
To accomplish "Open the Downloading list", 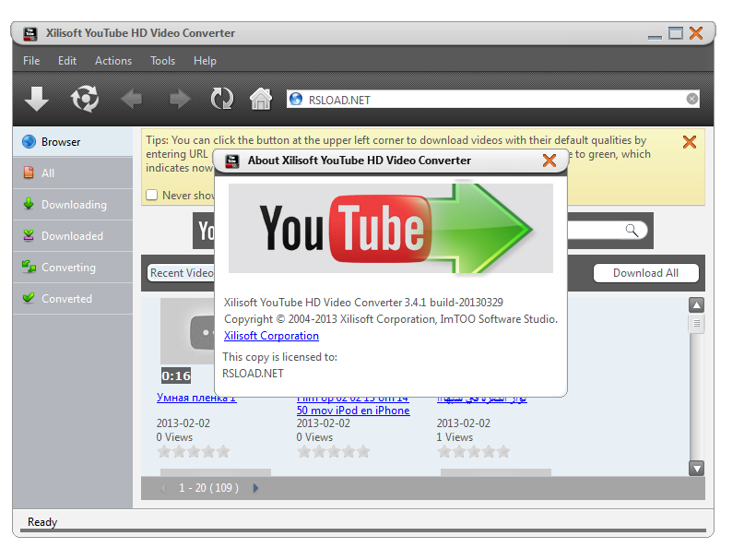I will (73, 205).
